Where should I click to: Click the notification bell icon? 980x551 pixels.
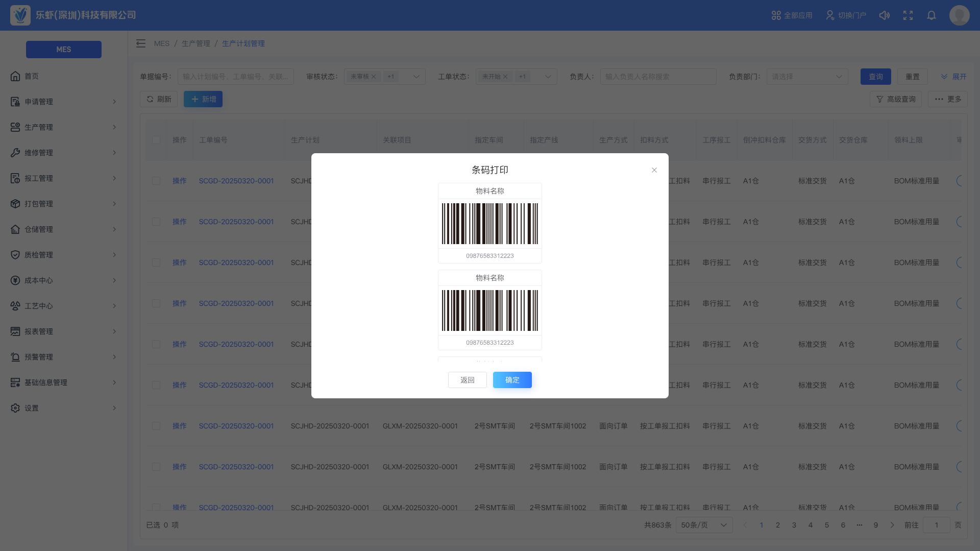click(932, 15)
